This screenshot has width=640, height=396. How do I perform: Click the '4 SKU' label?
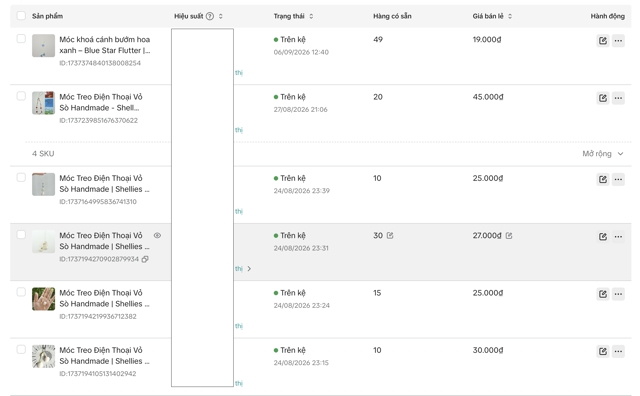[x=43, y=154]
